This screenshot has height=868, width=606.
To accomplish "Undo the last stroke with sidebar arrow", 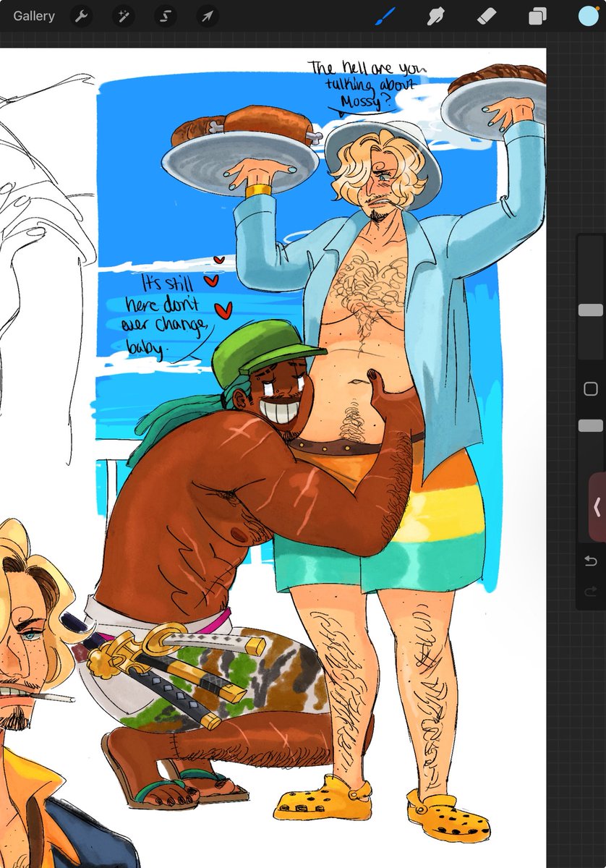I will click(591, 561).
